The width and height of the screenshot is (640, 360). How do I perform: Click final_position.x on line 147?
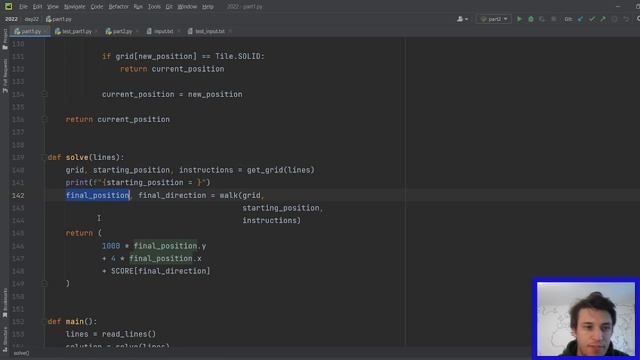click(165, 258)
